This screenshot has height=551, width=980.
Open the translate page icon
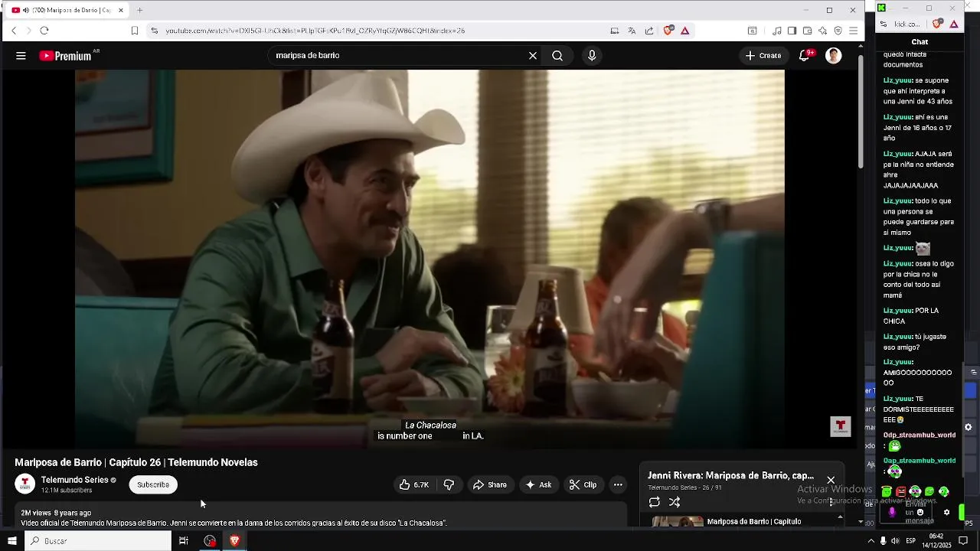(632, 31)
